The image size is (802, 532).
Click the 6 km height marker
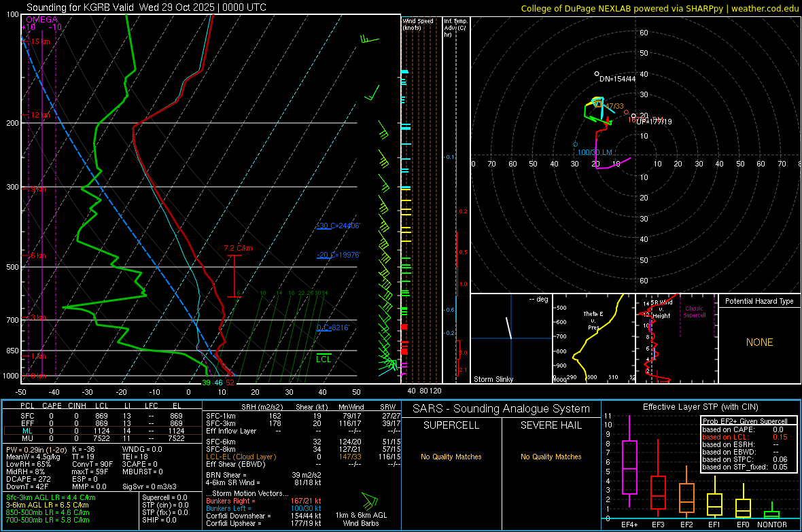[x=38, y=255]
